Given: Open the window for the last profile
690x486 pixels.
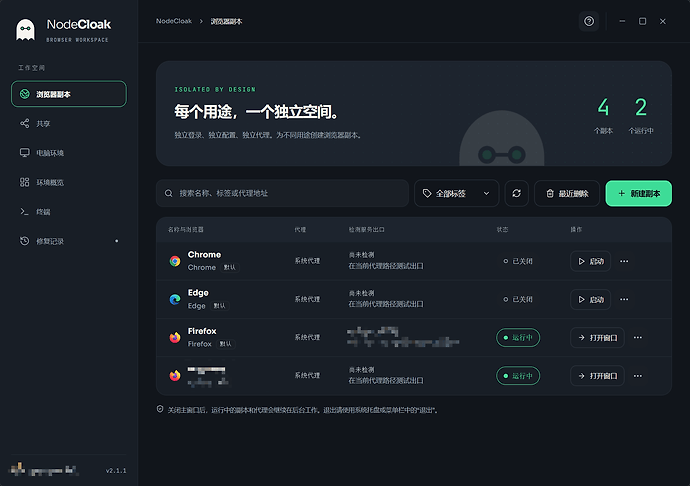Looking at the screenshot, I should [x=597, y=376].
